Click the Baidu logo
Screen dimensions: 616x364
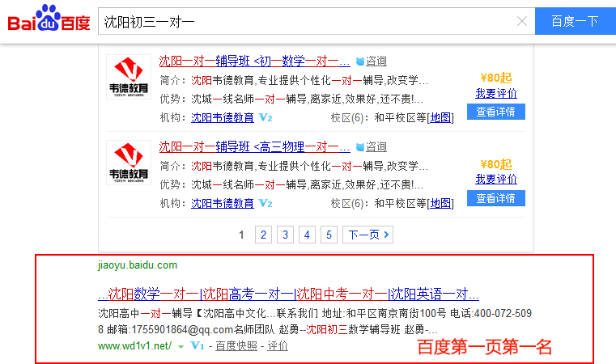pyautogui.click(x=49, y=20)
